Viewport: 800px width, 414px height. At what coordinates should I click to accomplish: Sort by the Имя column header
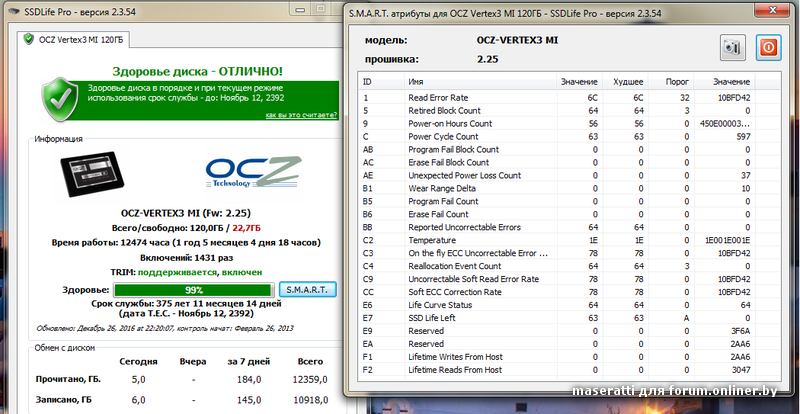(480, 82)
